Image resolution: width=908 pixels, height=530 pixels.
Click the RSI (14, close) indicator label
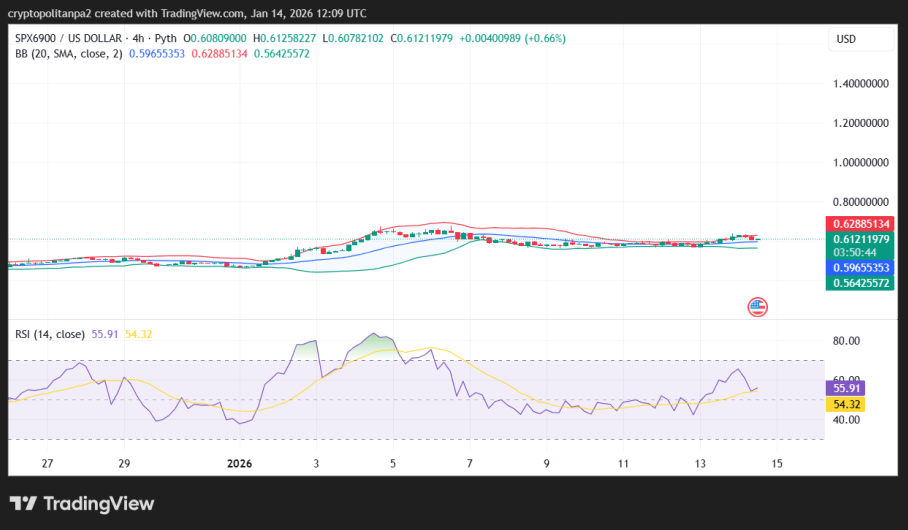[50, 334]
